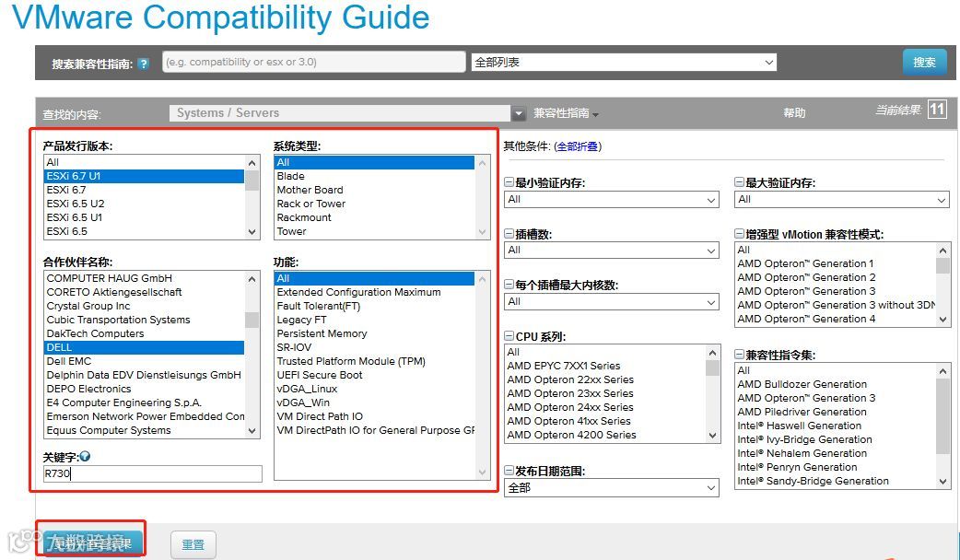Image resolution: width=960 pixels, height=560 pixels.
Task: Click scroll-up arrow of 兼容性指令集 list
Action: click(942, 371)
